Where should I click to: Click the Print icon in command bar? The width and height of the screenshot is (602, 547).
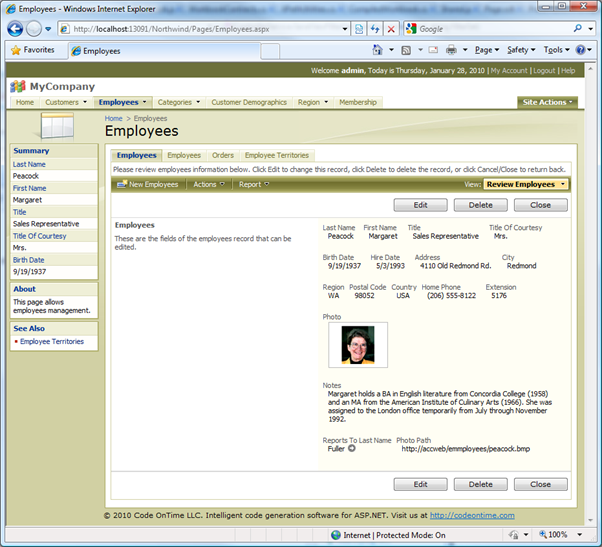[x=452, y=50]
